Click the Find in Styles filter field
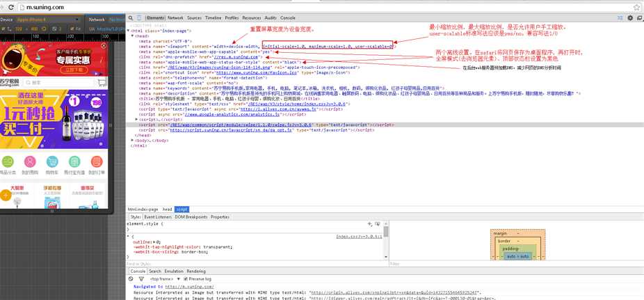This screenshot has height=300, width=644. pos(257,263)
